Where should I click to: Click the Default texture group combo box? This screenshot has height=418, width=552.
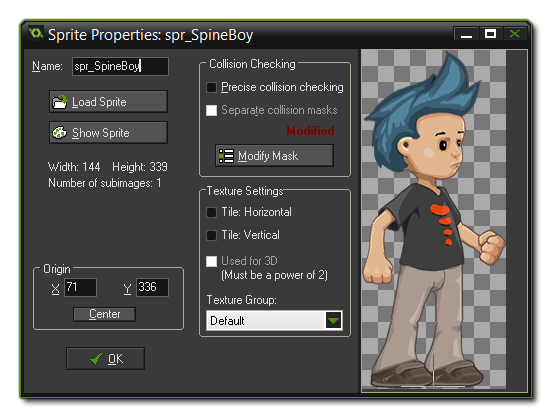(274, 320)
